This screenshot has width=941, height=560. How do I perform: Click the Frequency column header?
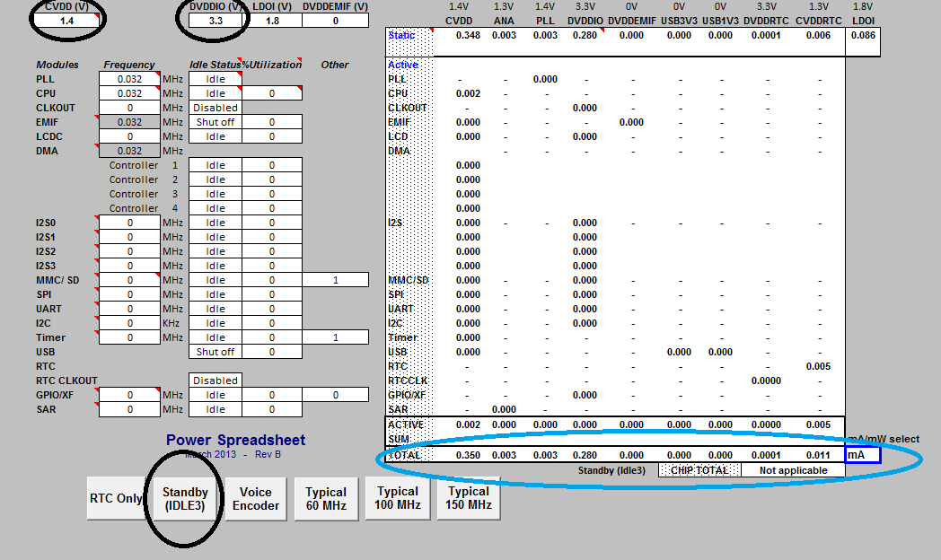(x=129, y=65)
